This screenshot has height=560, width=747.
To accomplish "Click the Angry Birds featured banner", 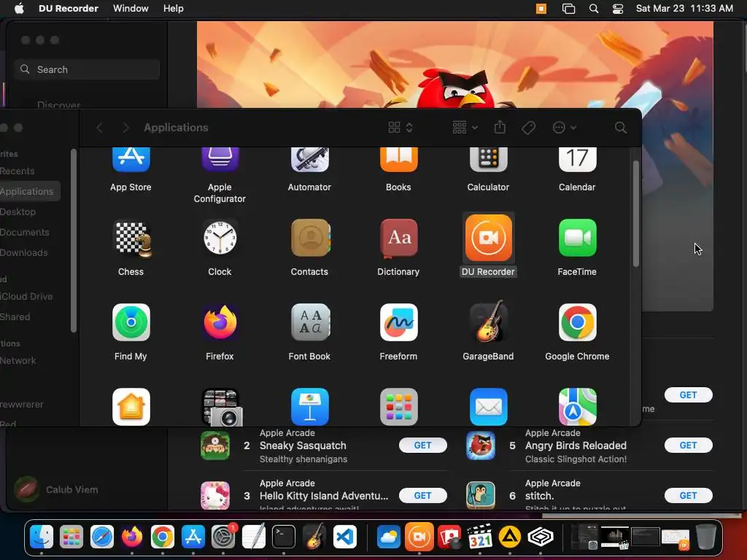I will click(x=455, y=64).
